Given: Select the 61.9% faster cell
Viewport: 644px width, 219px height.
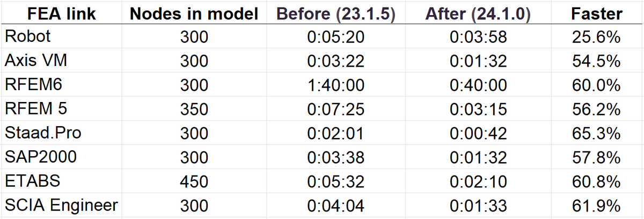Looking at the screenshot, I should [x=596, y=205].
